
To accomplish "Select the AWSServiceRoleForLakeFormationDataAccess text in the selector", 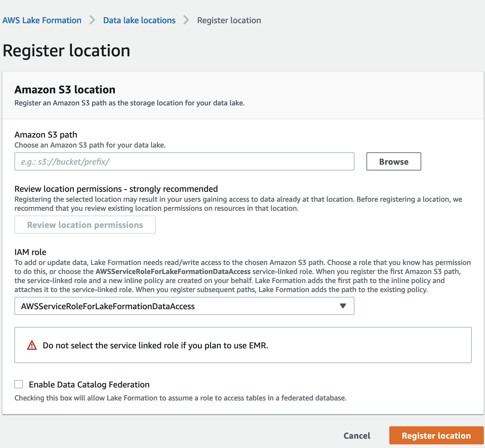I will pos(108,306).
